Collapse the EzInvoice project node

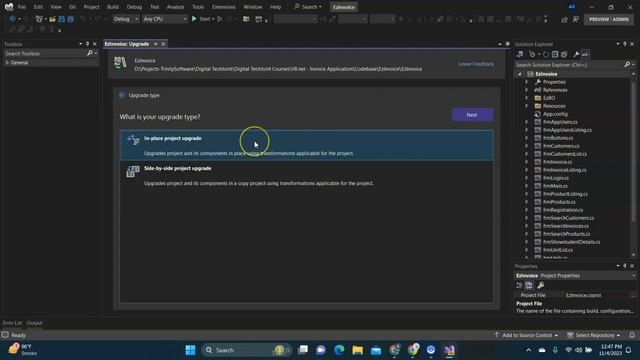[520, 74]
